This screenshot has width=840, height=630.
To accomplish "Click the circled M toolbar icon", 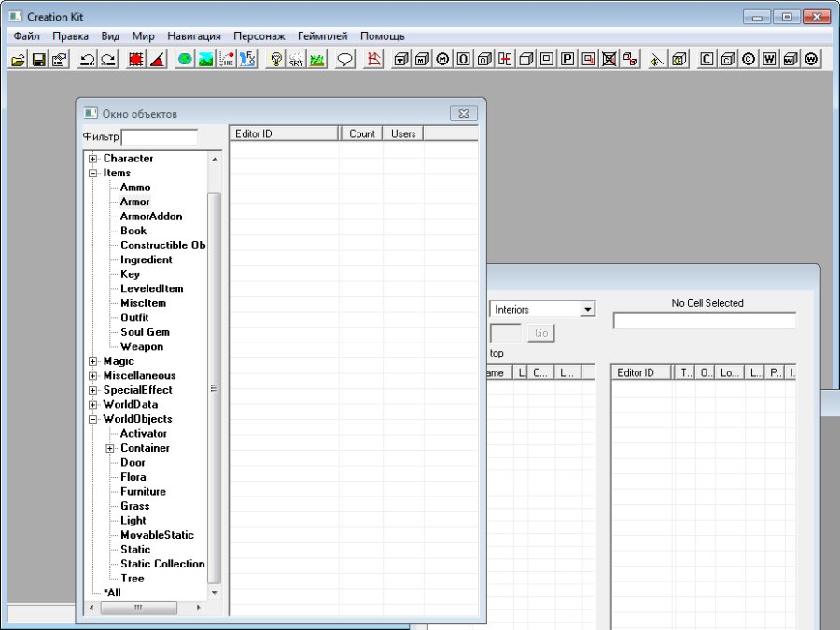I will point(442,59).
